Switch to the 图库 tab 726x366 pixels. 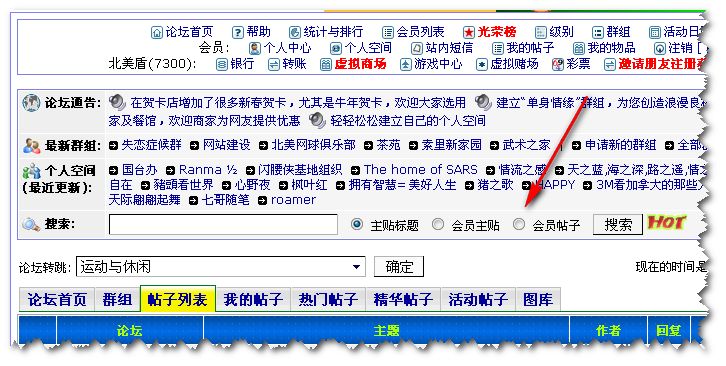[x=538, y=300]
